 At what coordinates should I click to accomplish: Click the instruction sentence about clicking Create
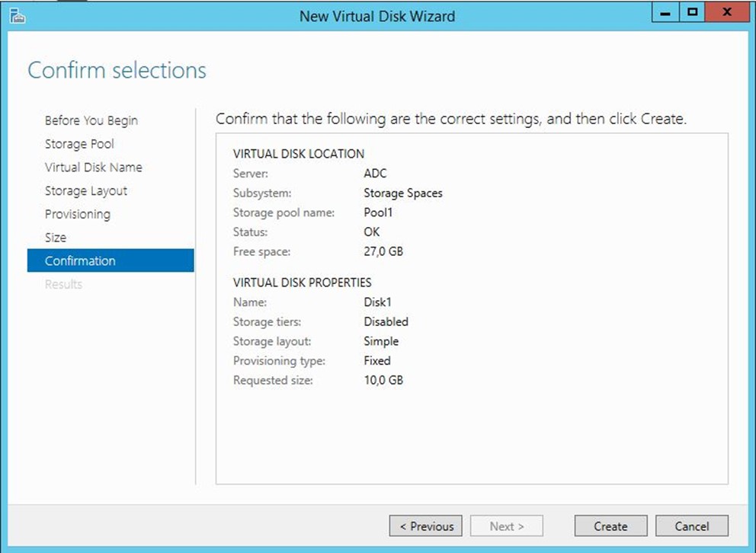click(451, 119)
